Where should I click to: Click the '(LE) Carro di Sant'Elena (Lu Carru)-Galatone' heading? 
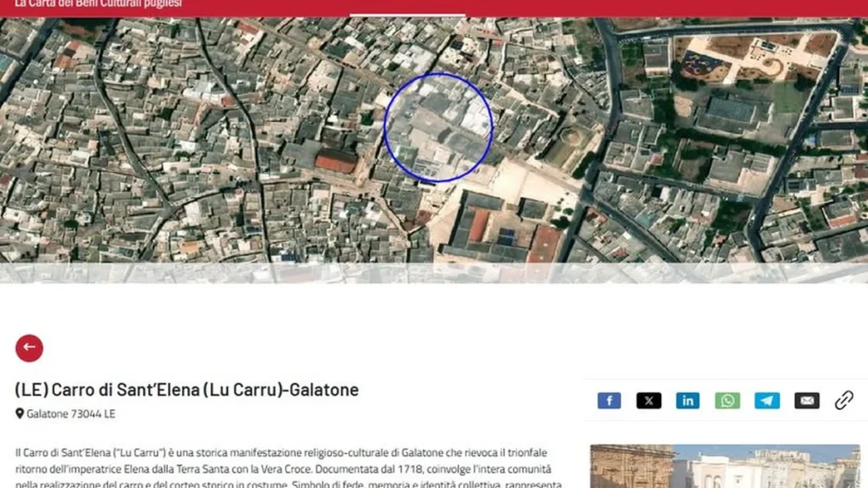[x=186, y=390]
